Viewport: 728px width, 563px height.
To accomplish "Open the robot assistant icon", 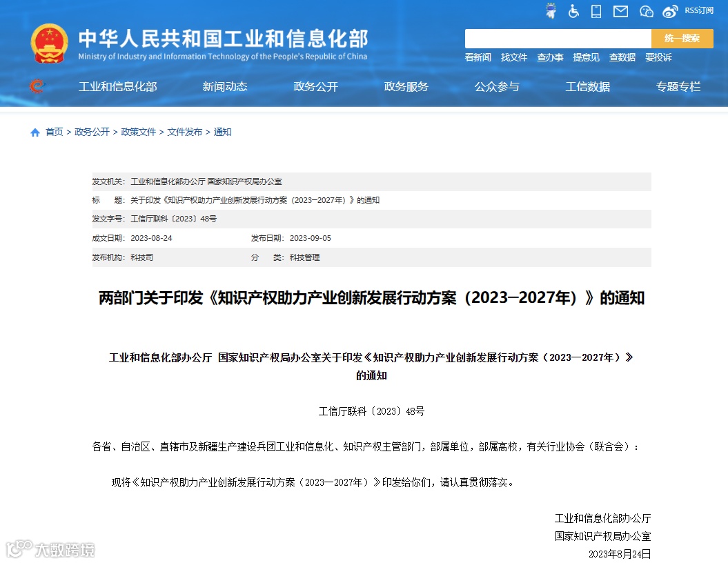I will [551, 10].
